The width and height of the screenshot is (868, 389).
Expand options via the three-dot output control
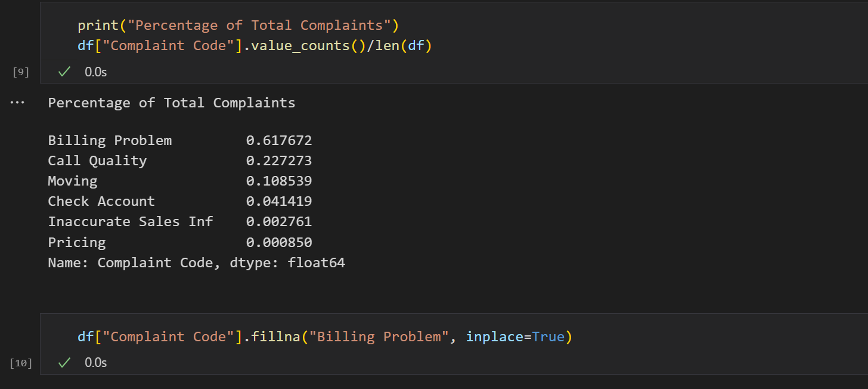point(17,103)
